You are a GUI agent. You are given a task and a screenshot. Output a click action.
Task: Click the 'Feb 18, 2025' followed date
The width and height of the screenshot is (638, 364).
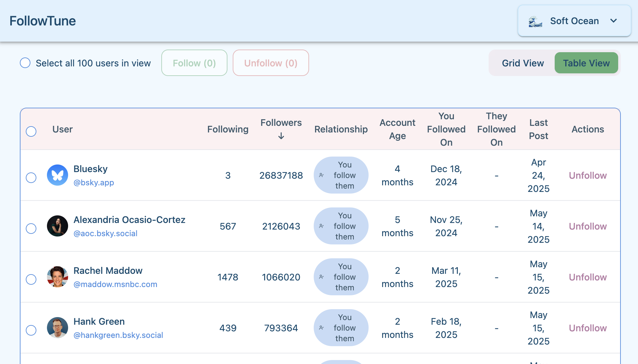click(446, 328)
